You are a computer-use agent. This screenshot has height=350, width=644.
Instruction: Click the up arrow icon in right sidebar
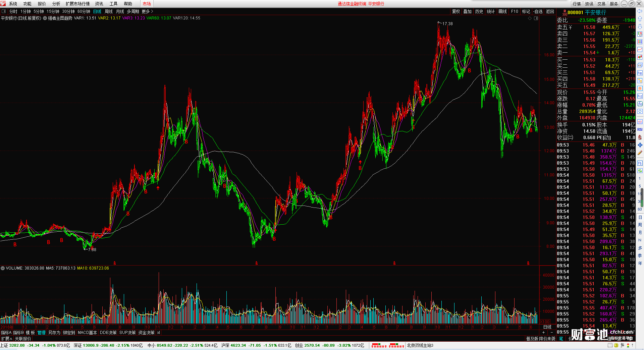(640, 19)
